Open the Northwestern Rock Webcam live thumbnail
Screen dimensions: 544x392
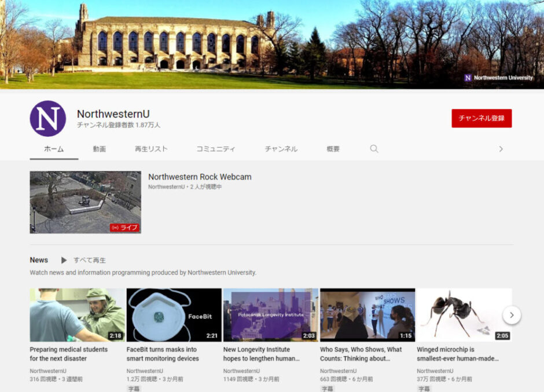point(85,203)
